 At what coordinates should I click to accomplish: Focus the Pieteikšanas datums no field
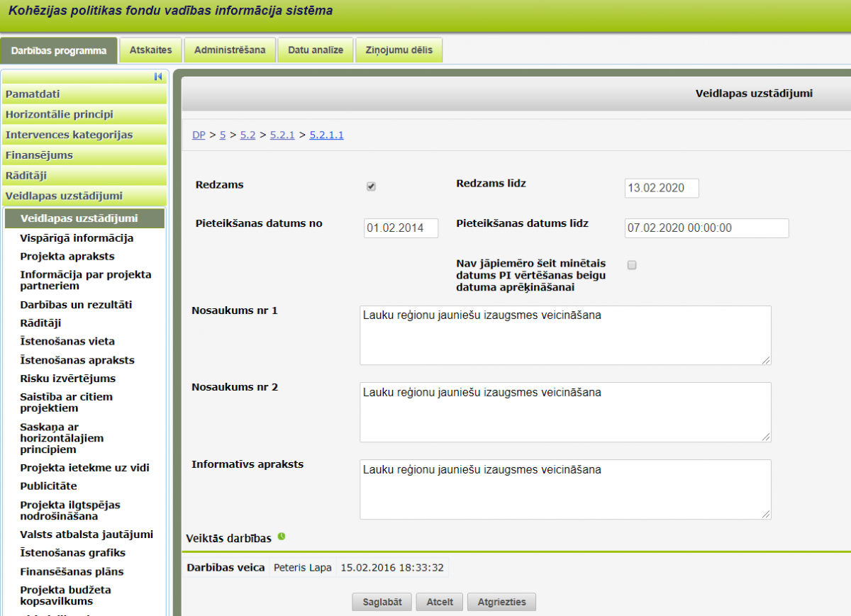[x=401, y=228]
